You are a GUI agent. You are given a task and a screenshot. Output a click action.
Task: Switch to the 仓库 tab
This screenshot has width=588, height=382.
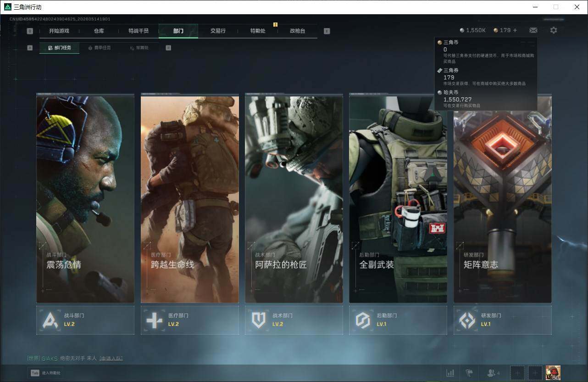[x=99, y=31]
